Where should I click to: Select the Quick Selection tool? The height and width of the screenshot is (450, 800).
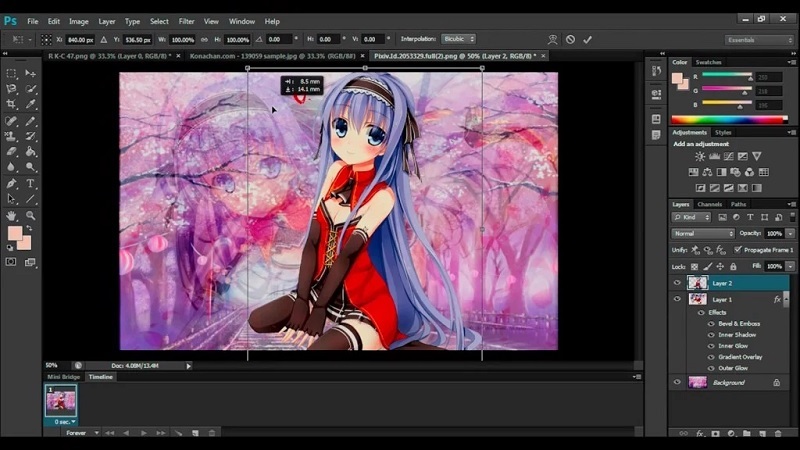31,89
